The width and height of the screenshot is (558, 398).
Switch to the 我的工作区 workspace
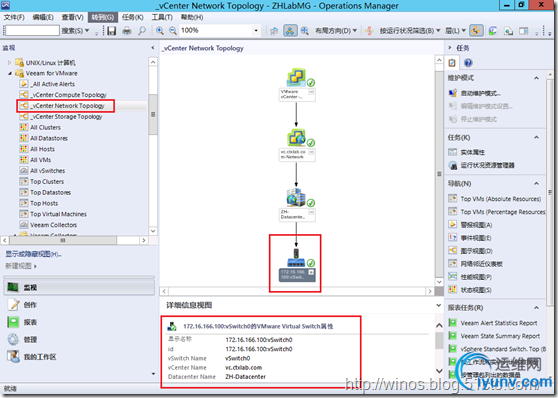pos(79,357)
